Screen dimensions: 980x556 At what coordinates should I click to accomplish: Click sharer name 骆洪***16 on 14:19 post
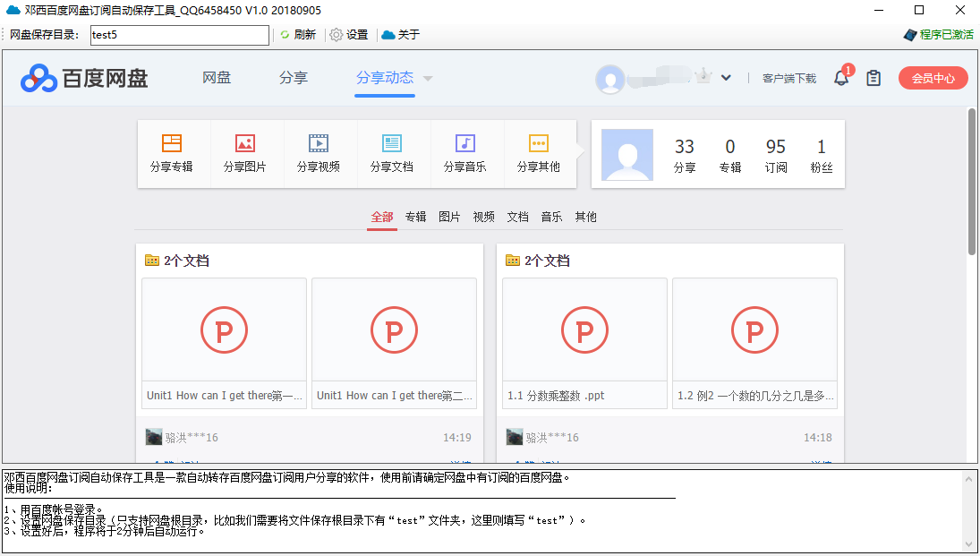(x=192, y=437)
